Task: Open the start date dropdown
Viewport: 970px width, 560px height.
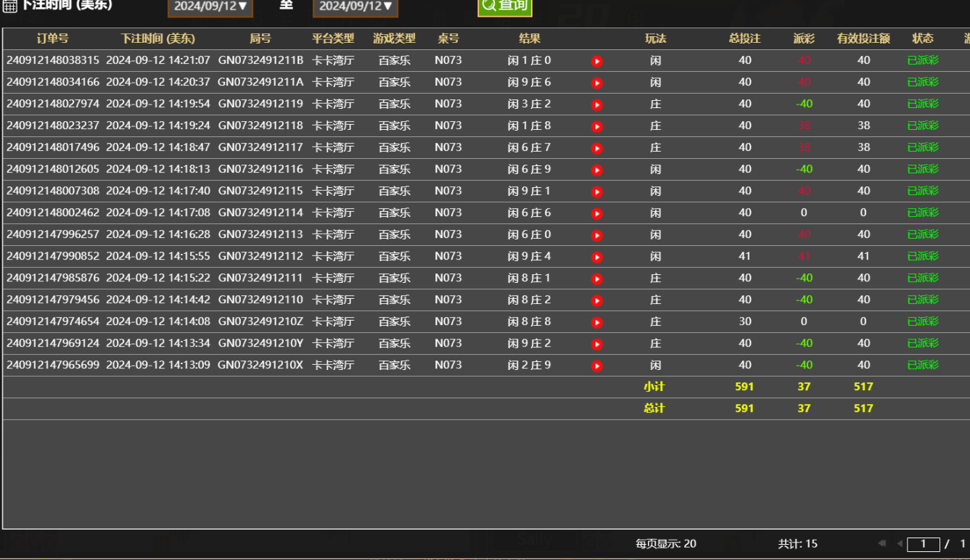Action: pos(210,7)
